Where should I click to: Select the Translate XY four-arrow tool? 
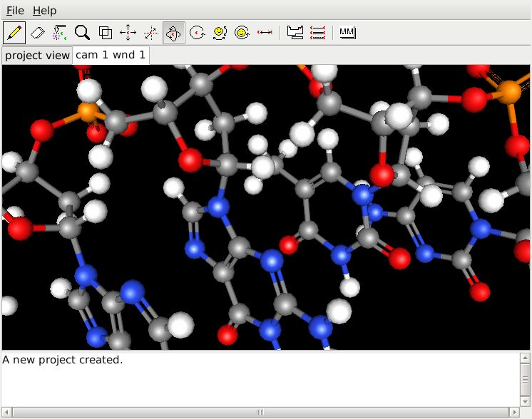pyautogui.click(x=128, y=33)
